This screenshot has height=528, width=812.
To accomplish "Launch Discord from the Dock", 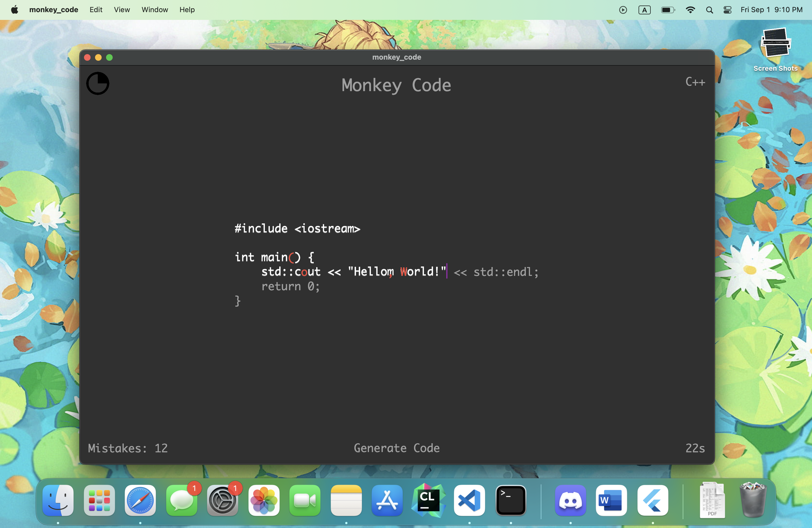I will 570,500.
